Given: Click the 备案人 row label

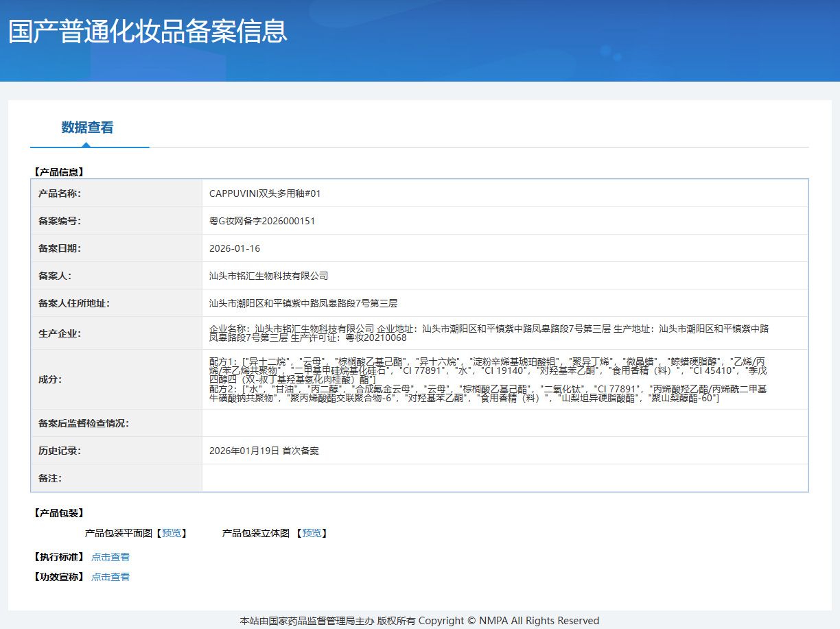Looking at the screenshot, I should [55, 276].
